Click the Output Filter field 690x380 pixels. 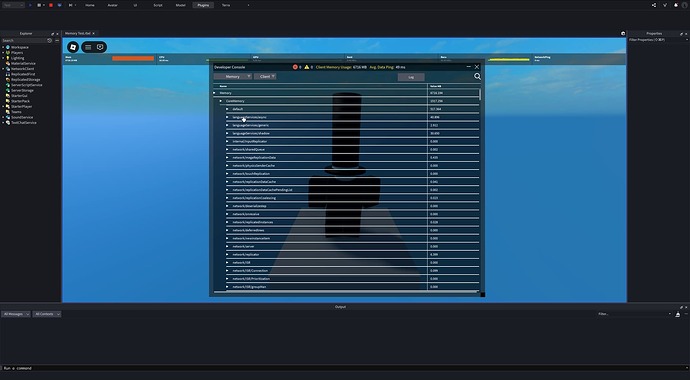point(634,314)
